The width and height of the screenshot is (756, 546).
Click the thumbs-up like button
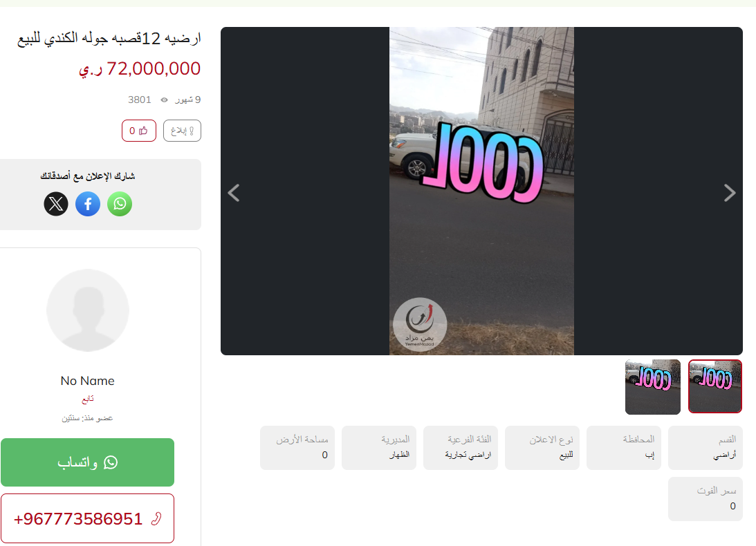coord(139,131)
